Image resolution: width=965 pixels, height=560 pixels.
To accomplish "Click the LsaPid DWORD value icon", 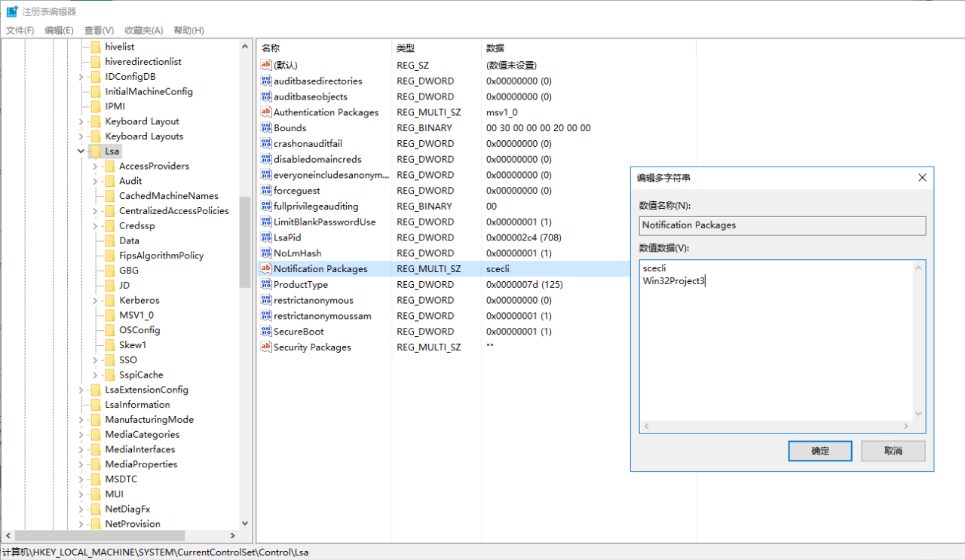I will pos(265,237).
